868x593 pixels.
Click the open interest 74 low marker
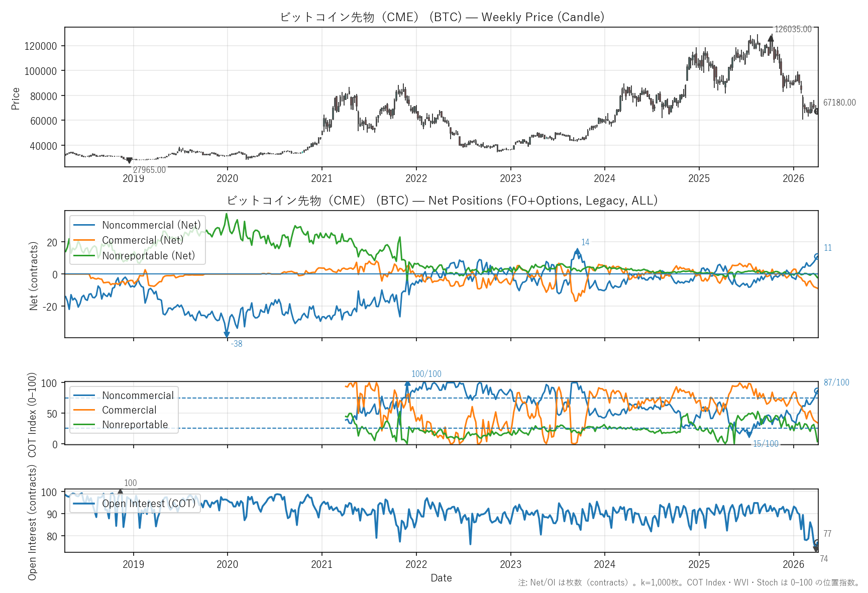click(816, 549)
